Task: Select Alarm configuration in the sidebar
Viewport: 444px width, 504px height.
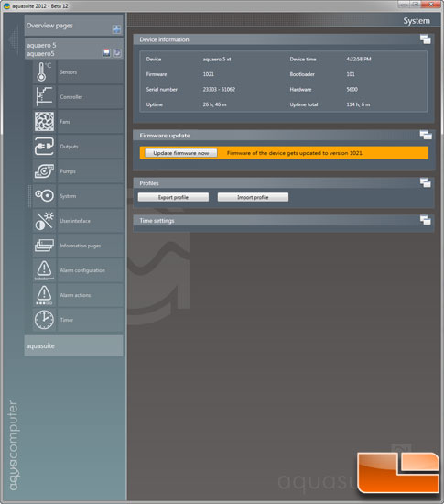Action: coord(91,270)
